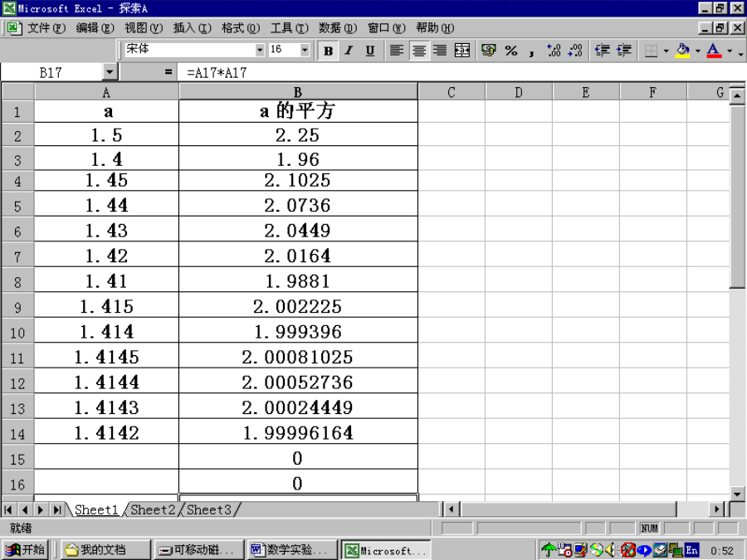The image size is (747, 560).
Task: Go to last sheet tab arrow
Action: click(x=57, y=510)
